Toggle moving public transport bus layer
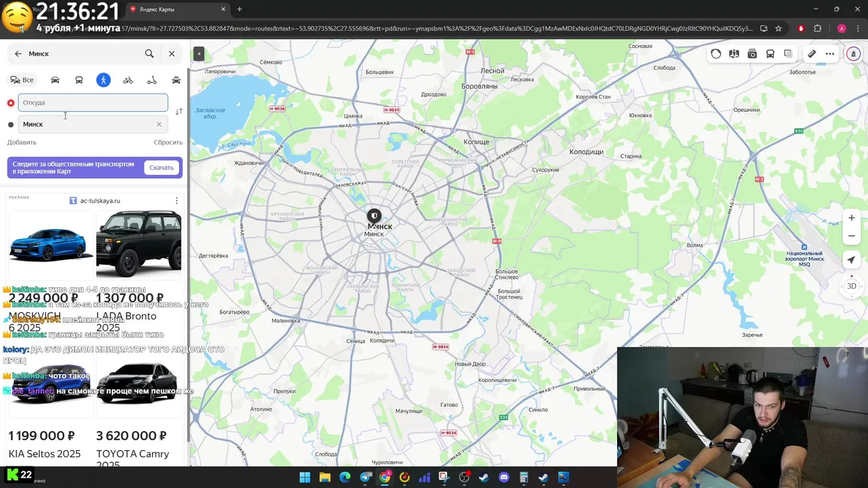Image resolution: width=868 pixels, height=488 pixels. click(x=770, y=54)
